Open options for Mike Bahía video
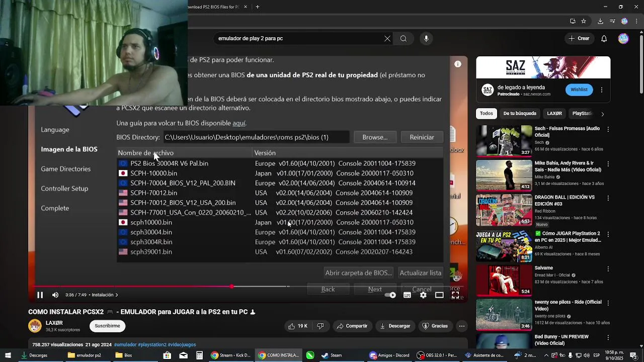The width and height of the screenshot is (644, 362). (x=608, y=164)
